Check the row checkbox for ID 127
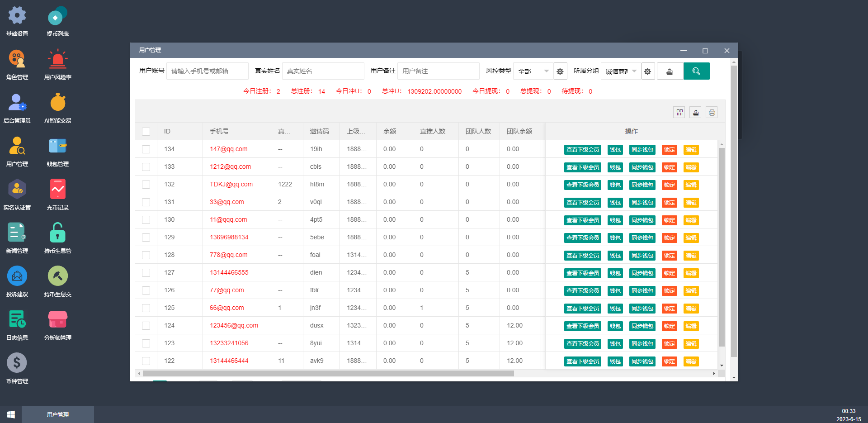The height and width of the screenshot is (423, 868). pos(146,273)
